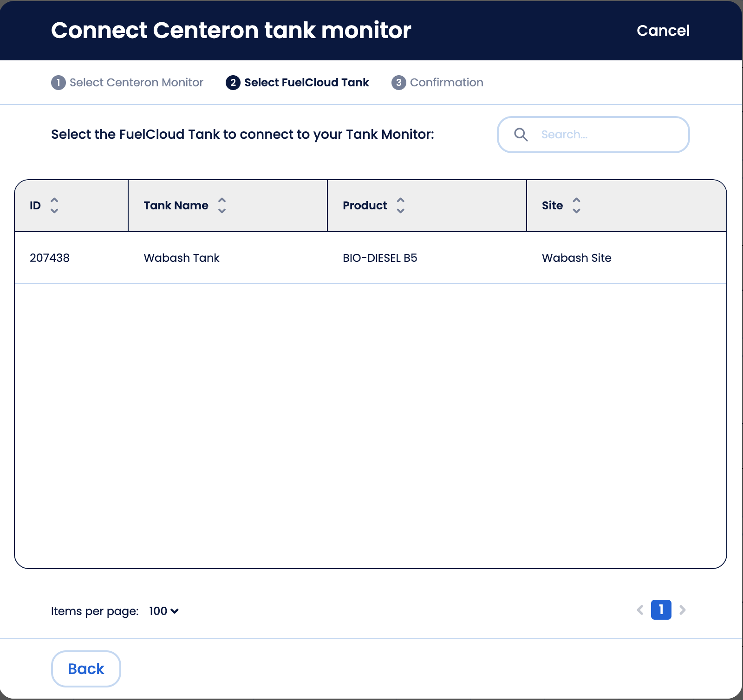
Task: Click the search magnifier icon
Action: 521,135
